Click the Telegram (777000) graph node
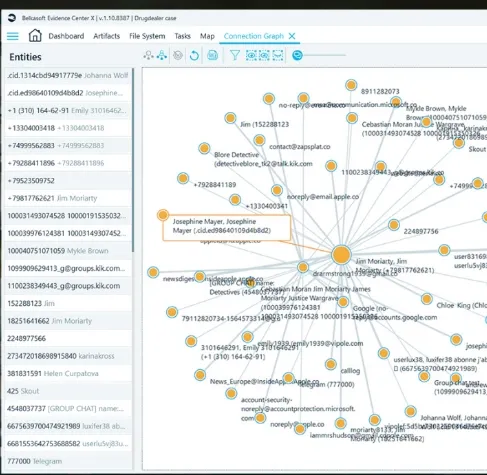Screen dimensions: 487x475 (288, 378)
